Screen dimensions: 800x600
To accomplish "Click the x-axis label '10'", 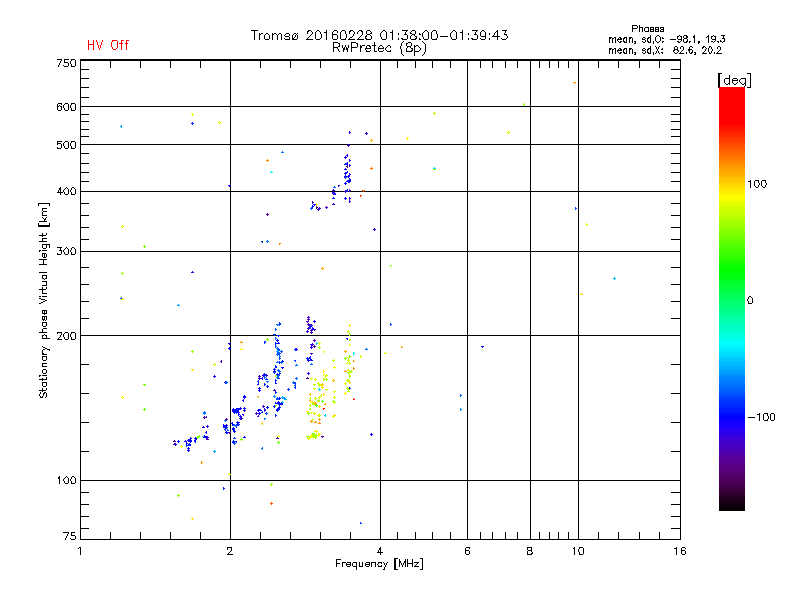I will pos(578,551).
